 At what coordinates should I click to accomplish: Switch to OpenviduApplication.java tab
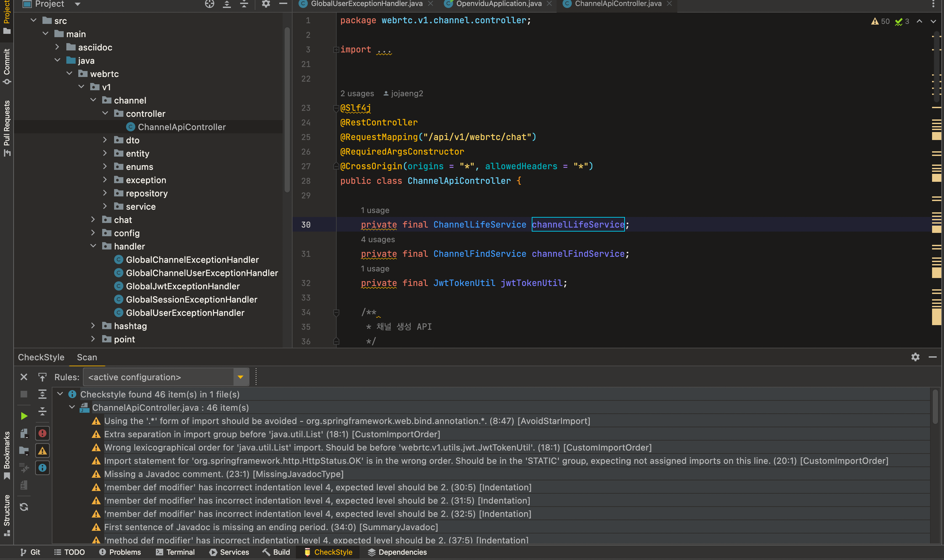[499, 4]
